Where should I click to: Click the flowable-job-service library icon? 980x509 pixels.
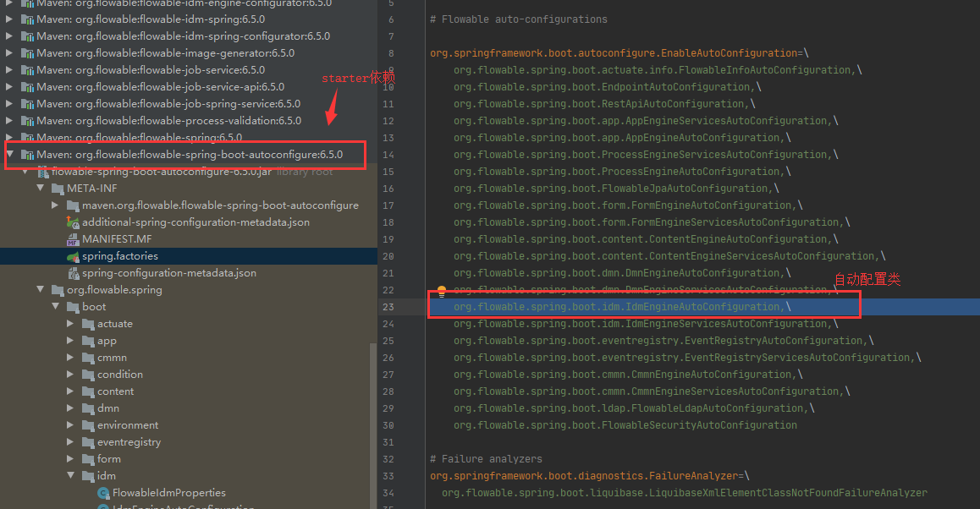click(x=27, y=70)
